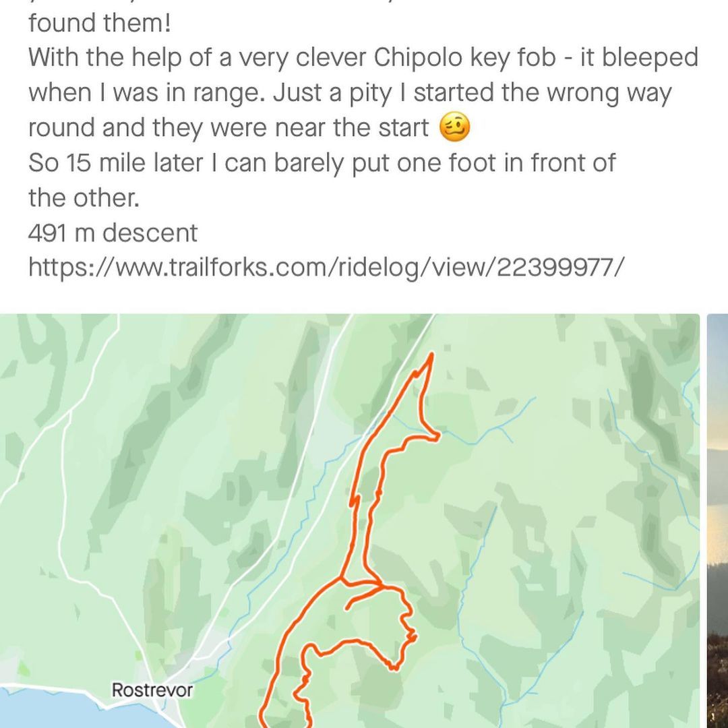Tap the blue stream branching east of route
The height and width of the screenshot is (728, 728).
[x=499, y=426]
